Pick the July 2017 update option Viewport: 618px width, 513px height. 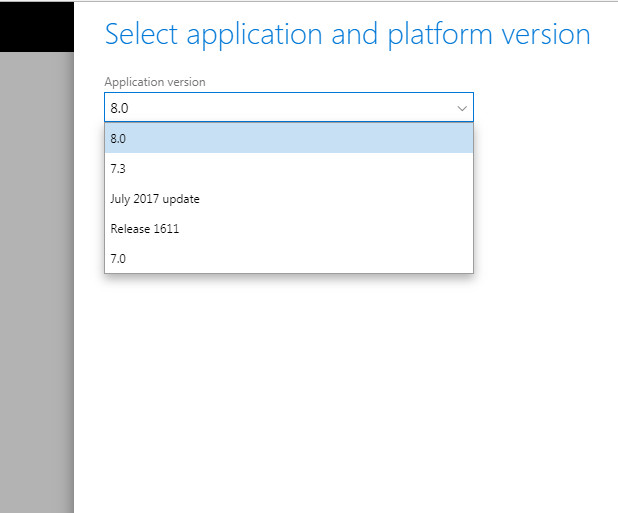tap(288, 199)
